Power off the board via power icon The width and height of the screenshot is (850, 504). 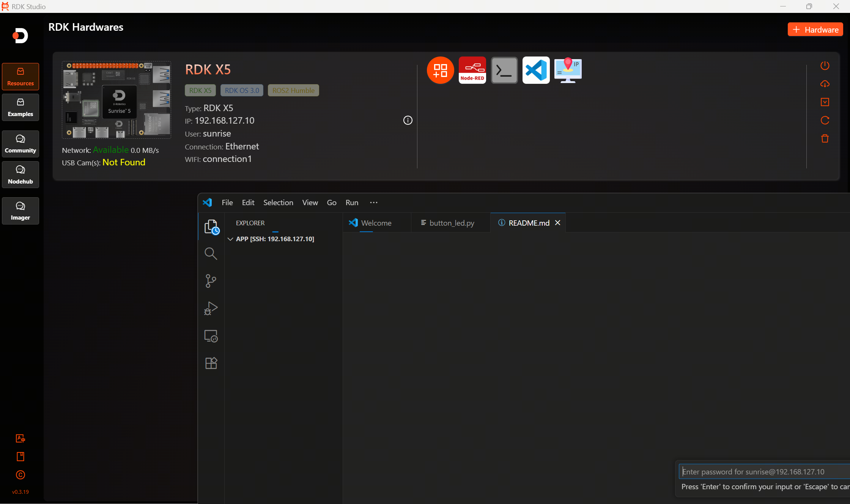[x=825, y=65]
